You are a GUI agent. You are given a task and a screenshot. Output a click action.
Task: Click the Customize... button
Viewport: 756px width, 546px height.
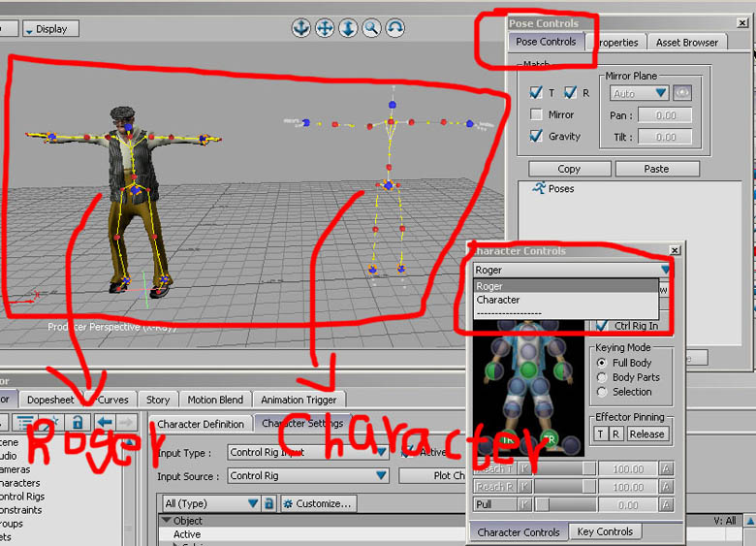tap(319, 503)
